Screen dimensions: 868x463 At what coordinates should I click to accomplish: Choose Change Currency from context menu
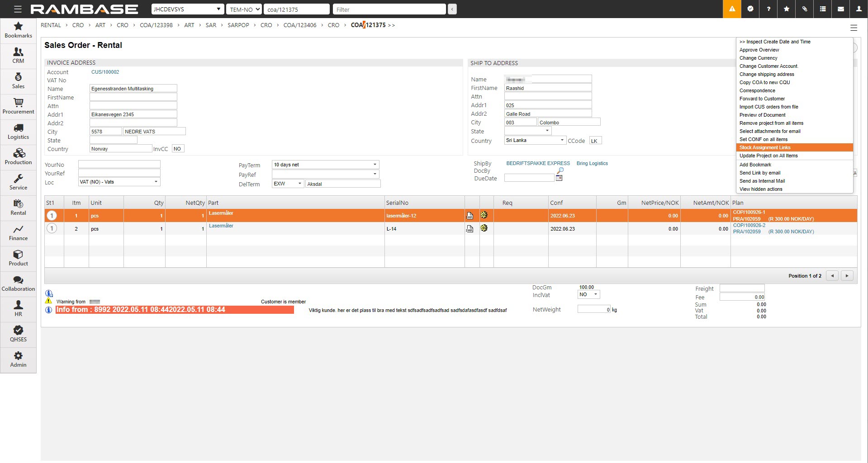pos(758,58)
